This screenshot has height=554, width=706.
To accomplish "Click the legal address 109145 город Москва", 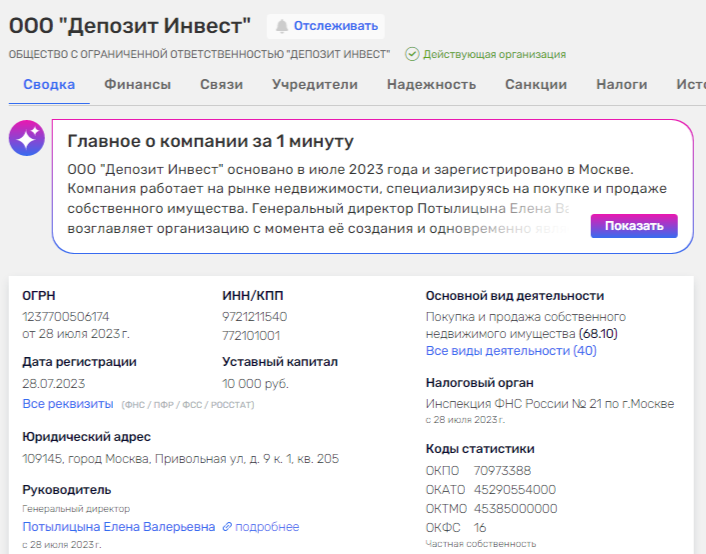I will pyautogui.click(x=181, y=459).
